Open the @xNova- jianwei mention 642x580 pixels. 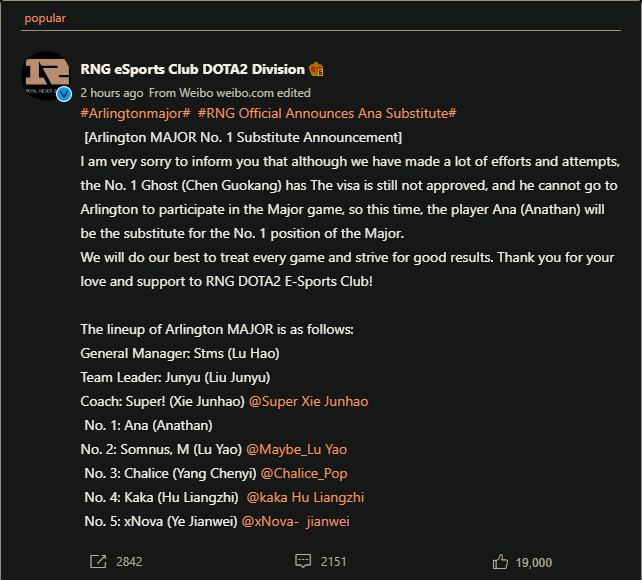click(x=296, y=521)
